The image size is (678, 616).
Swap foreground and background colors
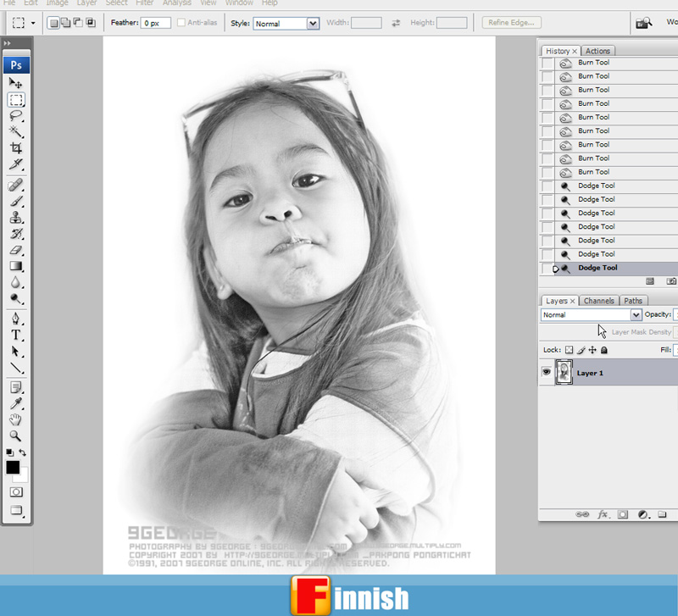pos(23,452)
